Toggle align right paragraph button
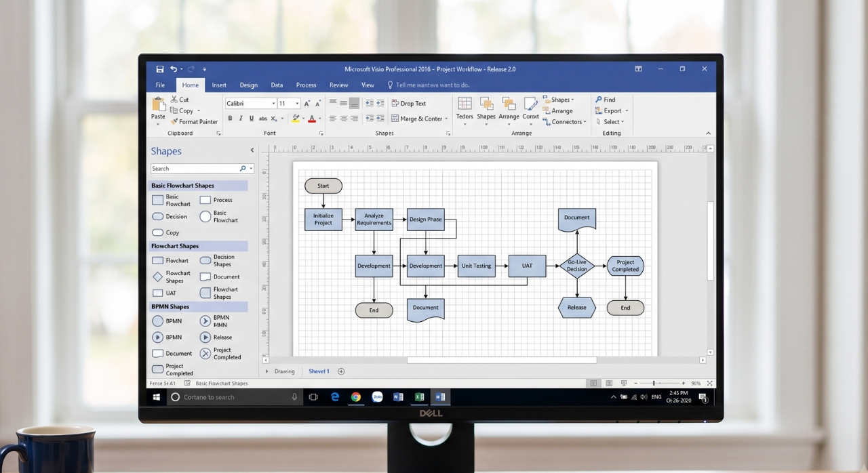The width and height of the screenshot is (868, 473). point(354,119)
